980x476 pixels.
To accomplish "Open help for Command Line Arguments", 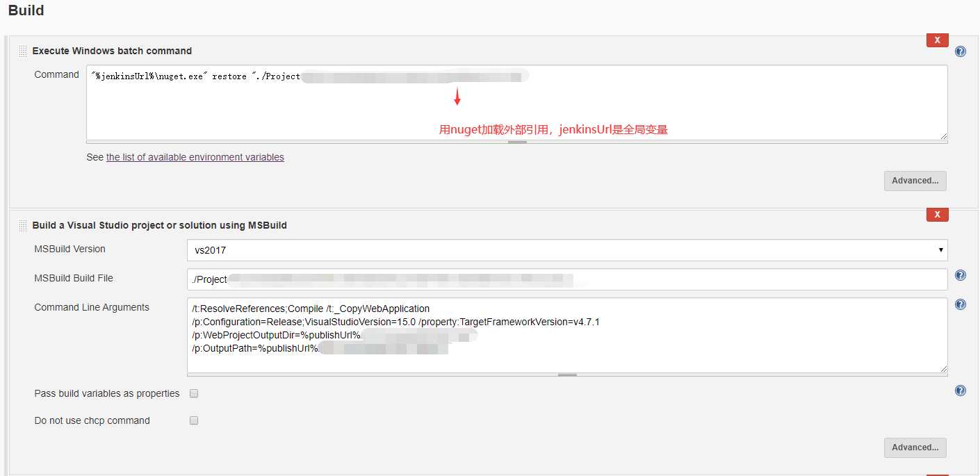I will pos(961,304).
